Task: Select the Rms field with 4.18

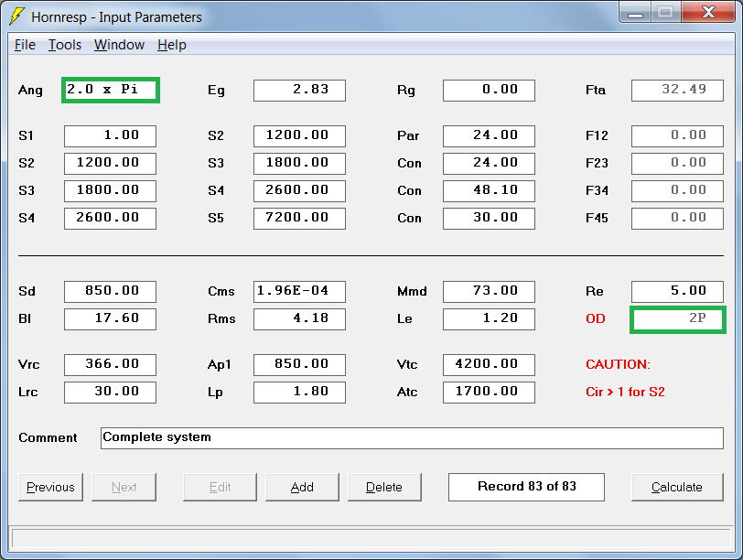Action: point(299,318)
